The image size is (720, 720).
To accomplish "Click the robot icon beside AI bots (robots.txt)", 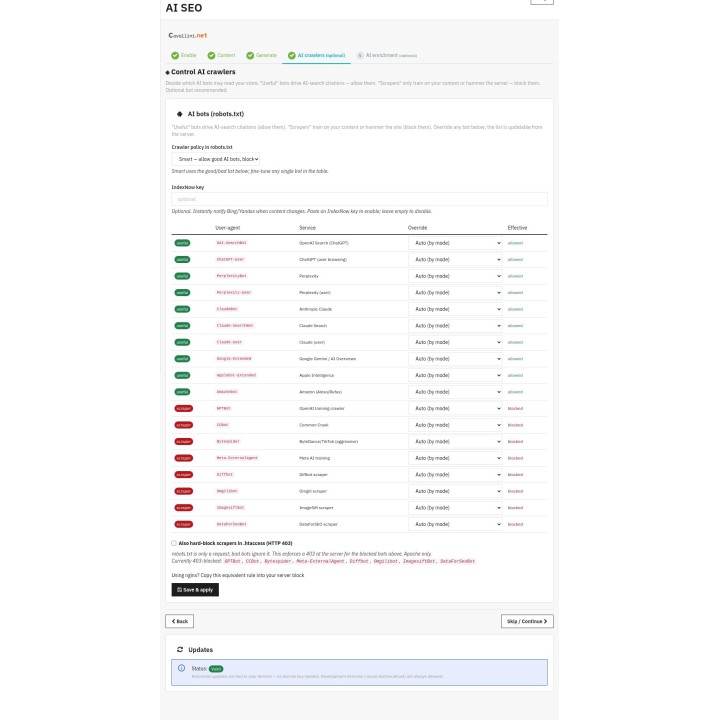I will click(x=180, y=114).
